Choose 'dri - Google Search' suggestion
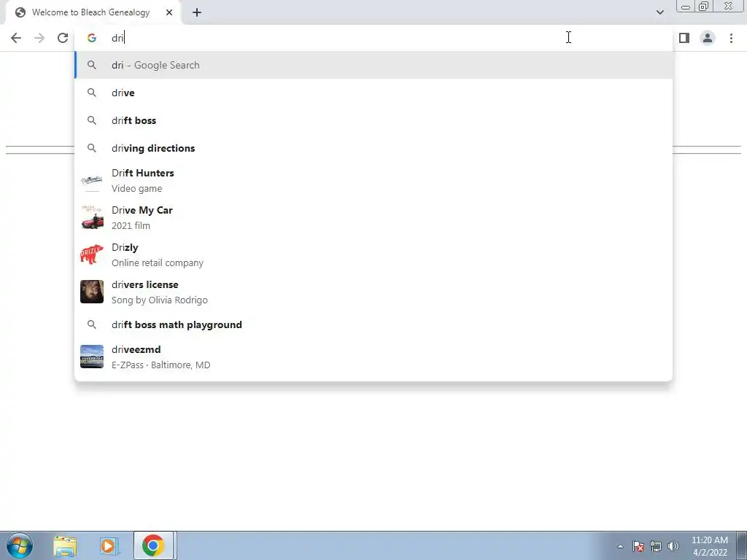 tap(373, 65)
